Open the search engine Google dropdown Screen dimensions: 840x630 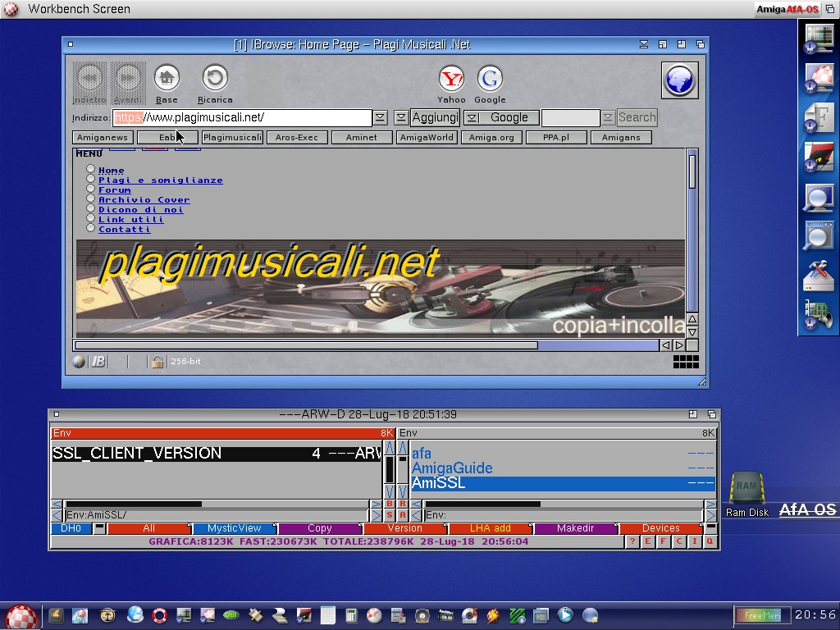(x=472, y=118)
